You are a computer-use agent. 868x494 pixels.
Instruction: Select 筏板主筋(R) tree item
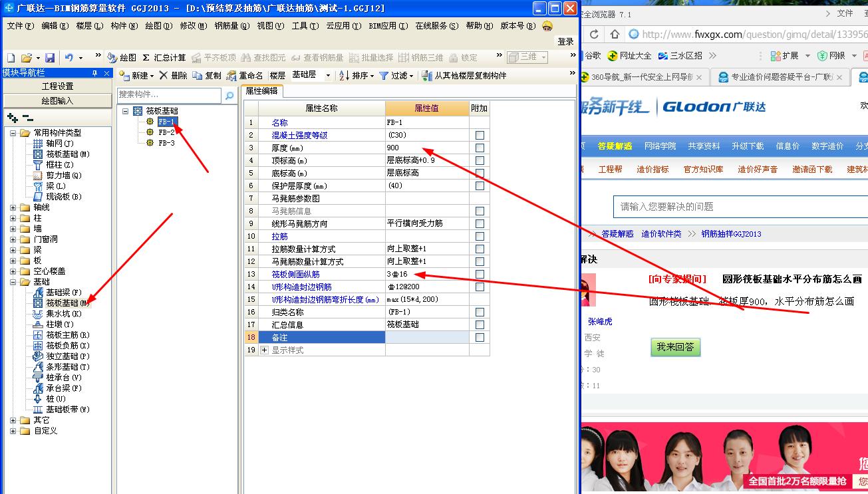pyautogui.click(x=68, y=335)
